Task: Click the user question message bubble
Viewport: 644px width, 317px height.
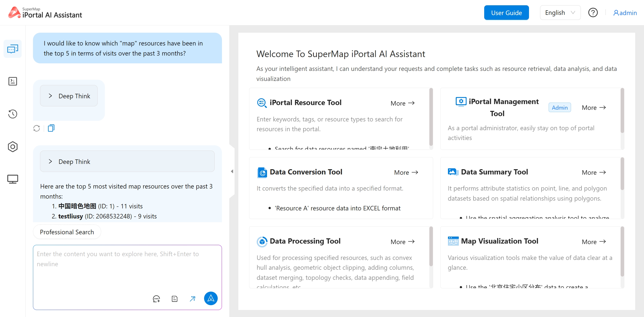Action: [x=127, y=48]
